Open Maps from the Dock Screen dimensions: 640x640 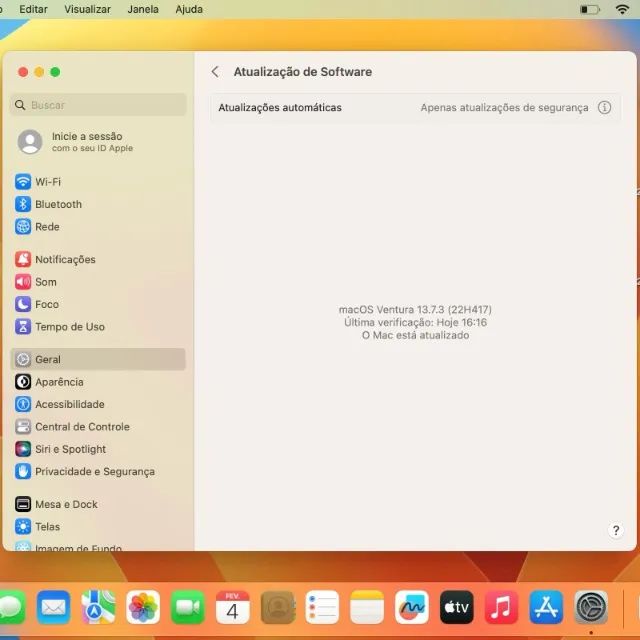click(x=98, y=607)
